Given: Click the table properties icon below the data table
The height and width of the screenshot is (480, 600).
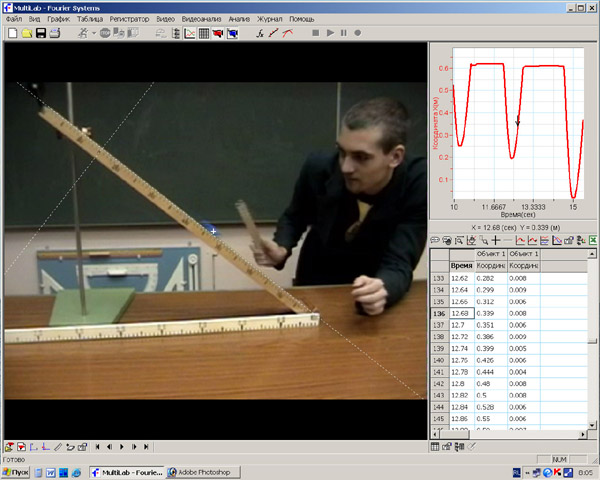Looking at the screenshot, I should (447, 446).
